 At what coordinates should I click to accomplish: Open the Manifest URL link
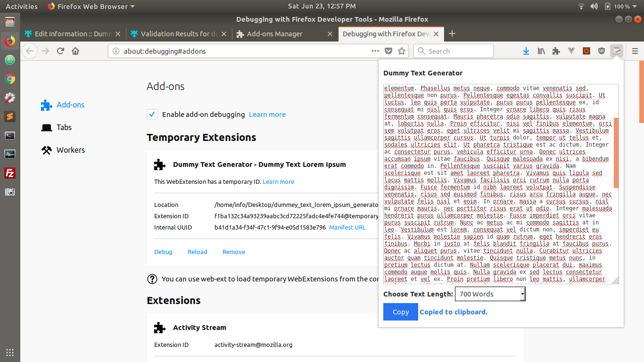(x=347, y=227)
